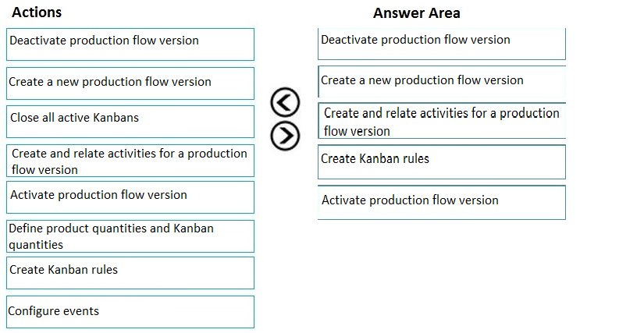
Task: Select 'Deactivate production flow version' in Actions list
Action: (130, 44)
